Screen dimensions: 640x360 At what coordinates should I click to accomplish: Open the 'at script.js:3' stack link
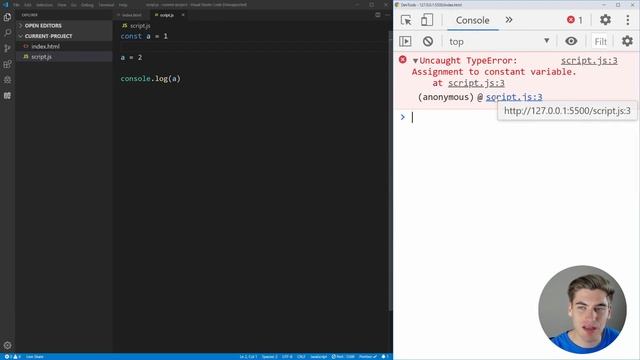(476, 83)
